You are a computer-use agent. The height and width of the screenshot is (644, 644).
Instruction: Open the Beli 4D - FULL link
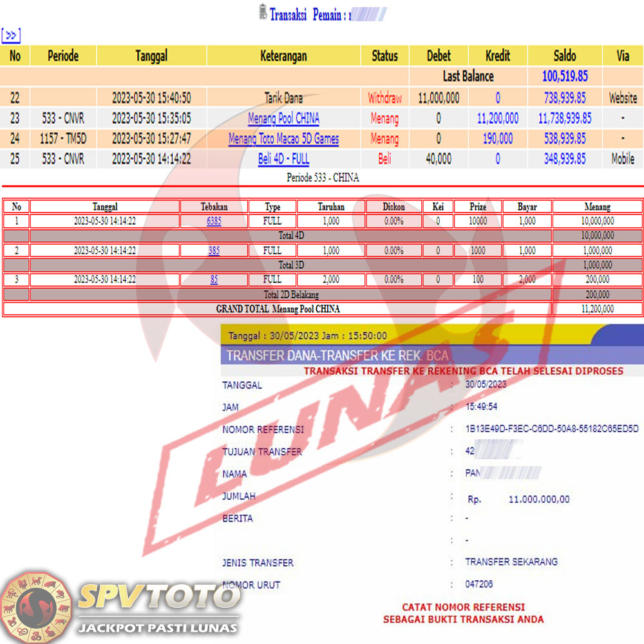283,158
